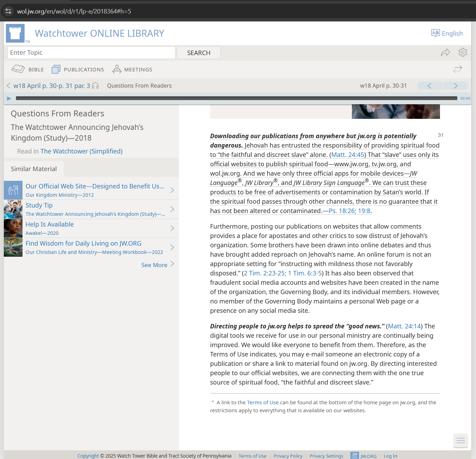Click the Watchtower tower logo icon
Screen dimensions: 476x459
click(15, 33)
